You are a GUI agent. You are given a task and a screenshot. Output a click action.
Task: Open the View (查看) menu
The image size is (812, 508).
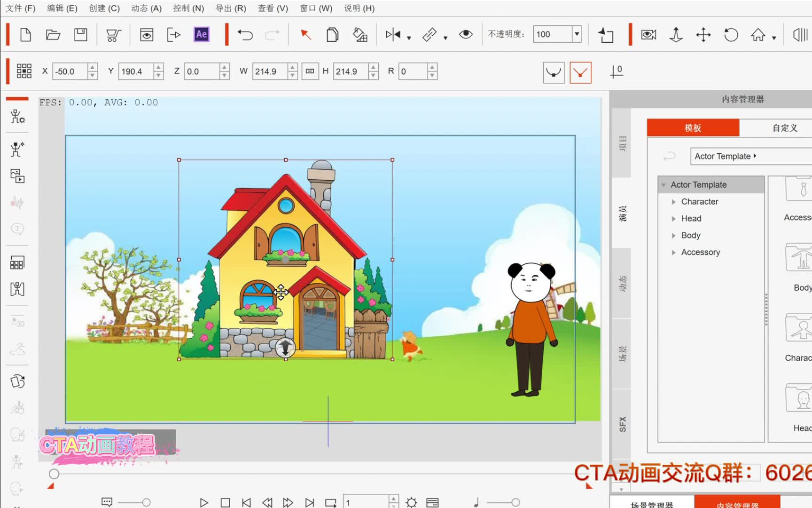click(x=273, y=8)
